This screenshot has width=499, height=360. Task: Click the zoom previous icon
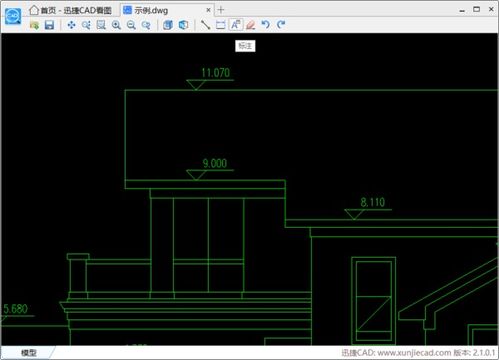click(146, 25)
